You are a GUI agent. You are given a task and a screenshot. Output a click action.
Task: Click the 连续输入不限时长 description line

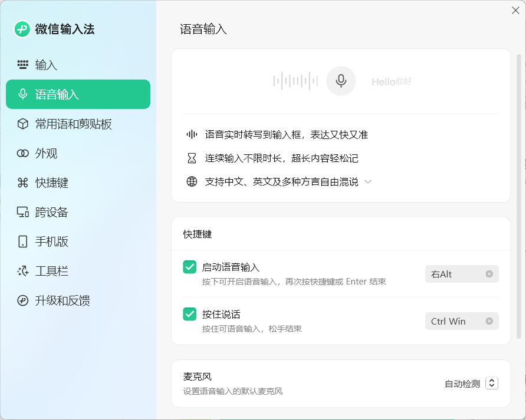(281, 158)
